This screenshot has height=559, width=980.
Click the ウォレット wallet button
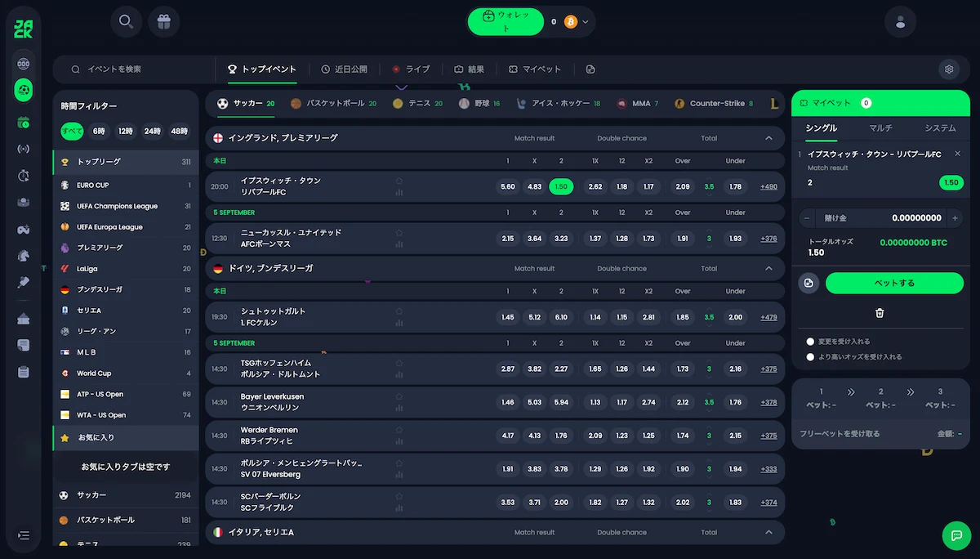tap(506, 21)
